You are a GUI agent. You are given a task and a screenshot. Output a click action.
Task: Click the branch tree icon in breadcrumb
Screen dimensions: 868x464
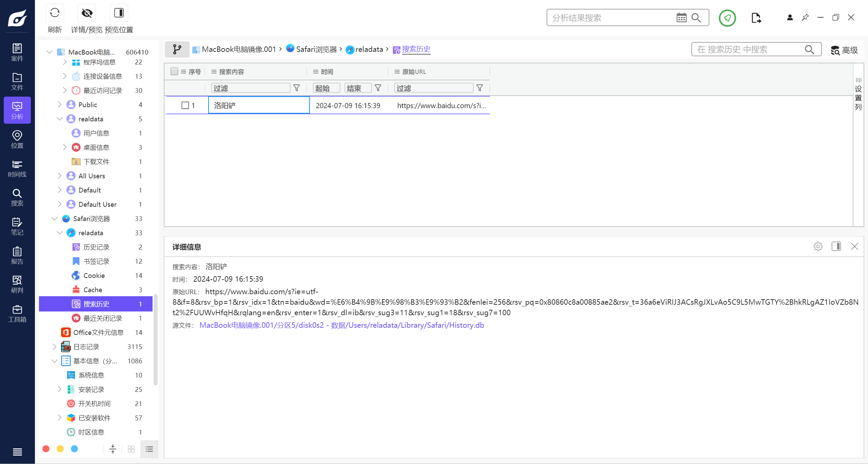177,49
